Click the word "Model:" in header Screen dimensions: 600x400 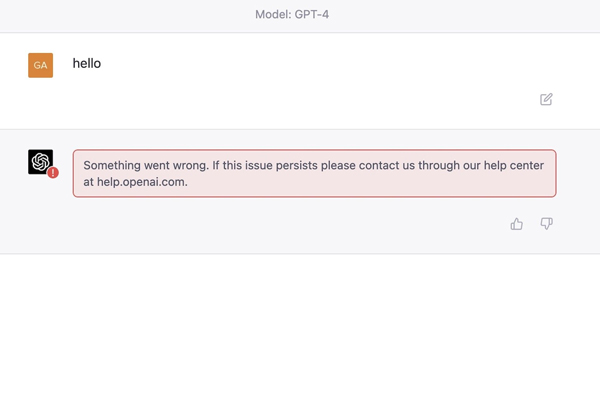[273, 15]
